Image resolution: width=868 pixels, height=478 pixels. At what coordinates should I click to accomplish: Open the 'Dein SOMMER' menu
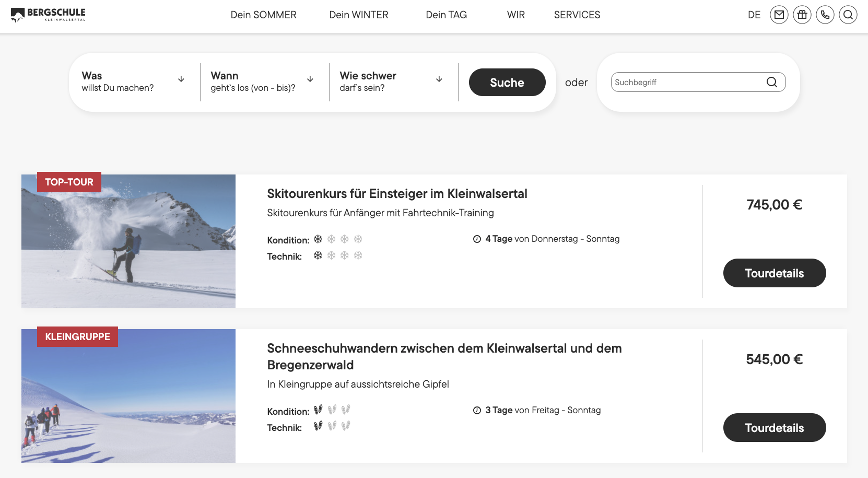(x=263, y=15)
